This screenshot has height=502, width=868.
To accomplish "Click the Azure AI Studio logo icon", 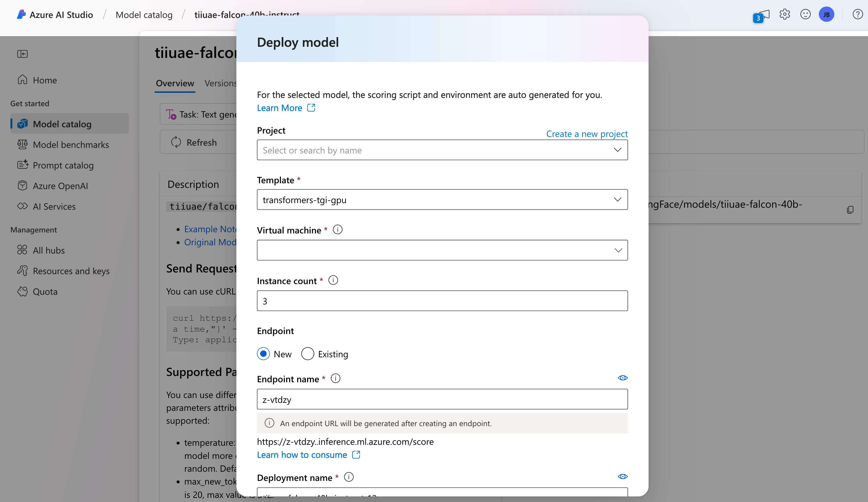I will 21,14.
